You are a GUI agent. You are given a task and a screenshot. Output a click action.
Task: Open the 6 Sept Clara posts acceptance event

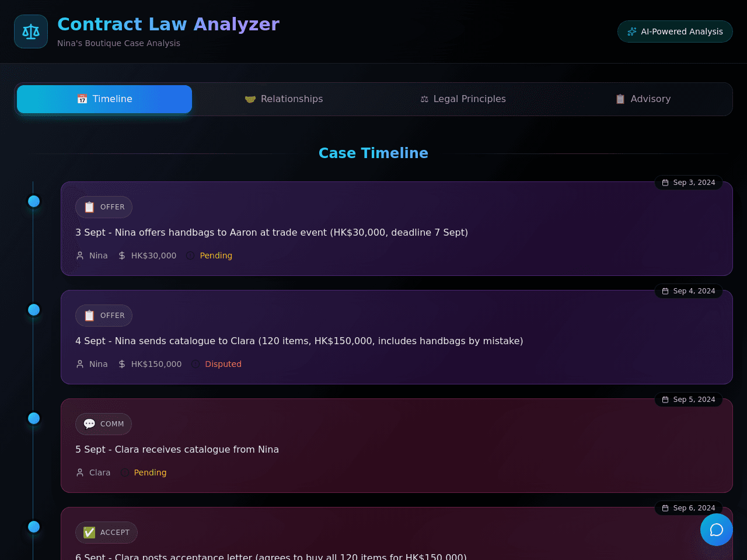[x=397, y=534]
